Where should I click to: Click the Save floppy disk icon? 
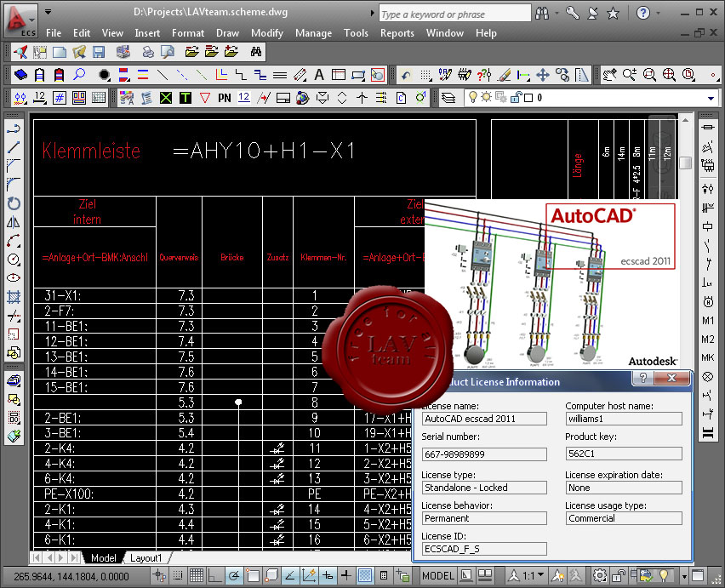(x=99, y=52)
